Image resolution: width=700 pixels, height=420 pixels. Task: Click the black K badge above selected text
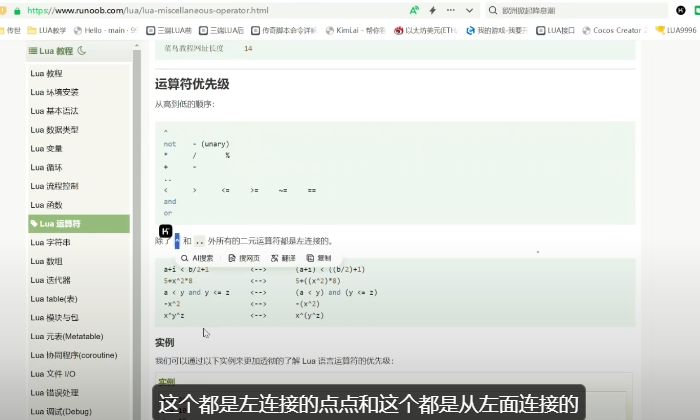(166, 231)
